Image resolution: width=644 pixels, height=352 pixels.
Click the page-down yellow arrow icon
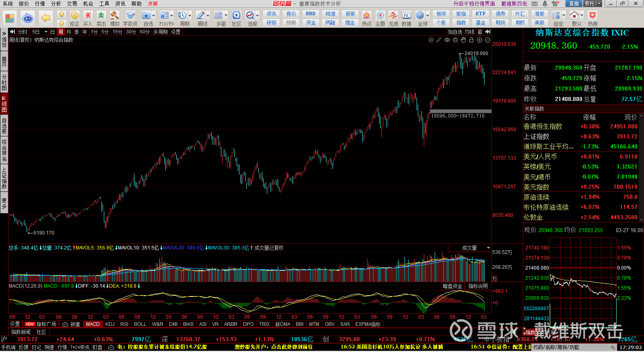pyautogui.click(x=61, y=23)
